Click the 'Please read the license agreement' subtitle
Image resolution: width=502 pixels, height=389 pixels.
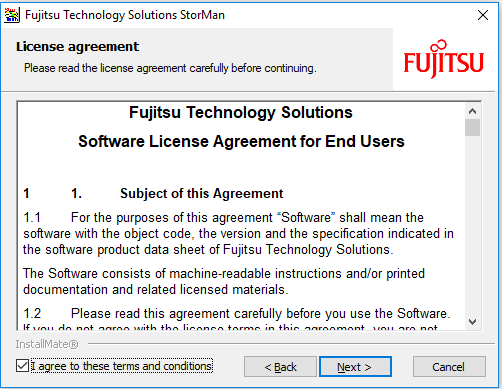(170, 68)
